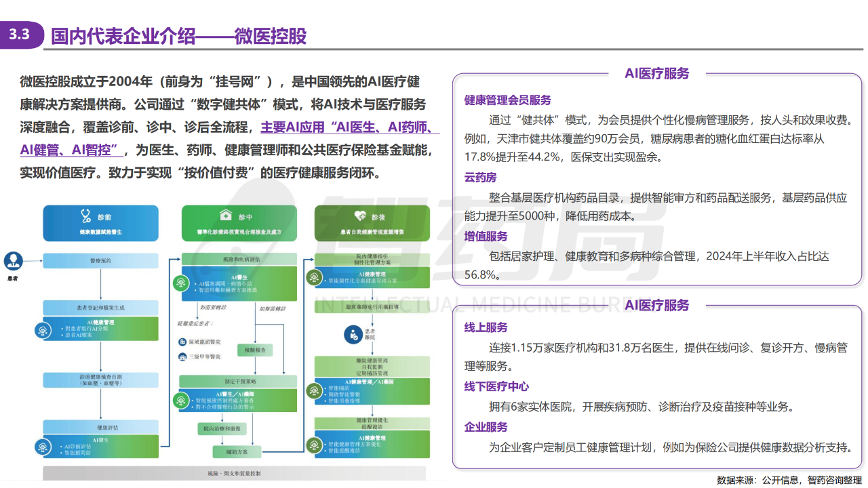
Task: Click the 三級甲等醫院 building icon
Action: point(182,358)
